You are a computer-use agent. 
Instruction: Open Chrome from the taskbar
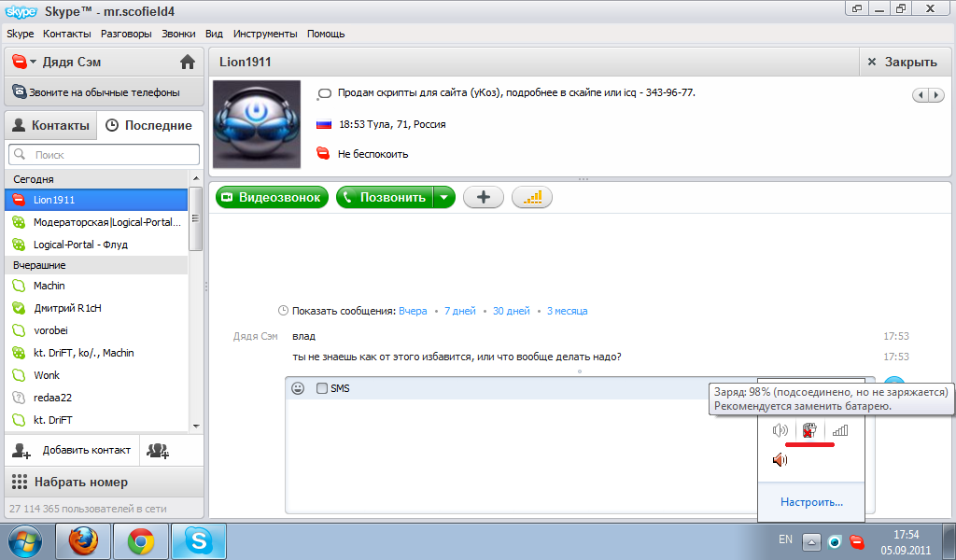(141, 541)
